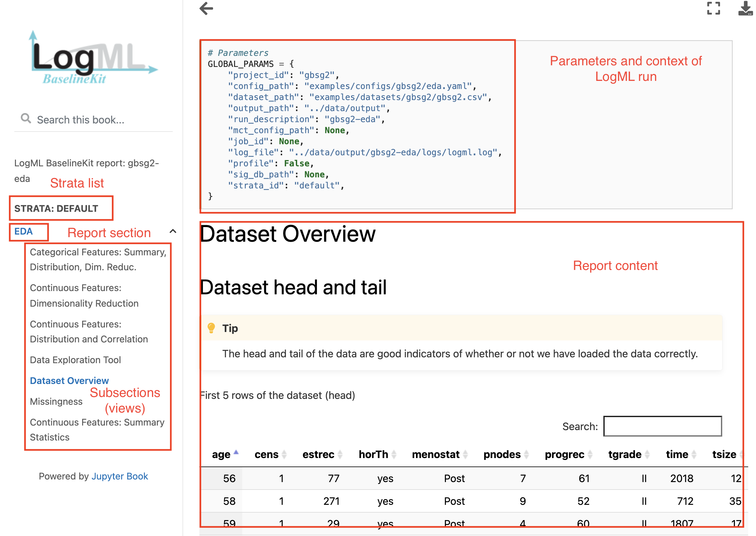Collapse the EDA section chevron
Screen dimensions: 756x536
(x=172, y=231)
